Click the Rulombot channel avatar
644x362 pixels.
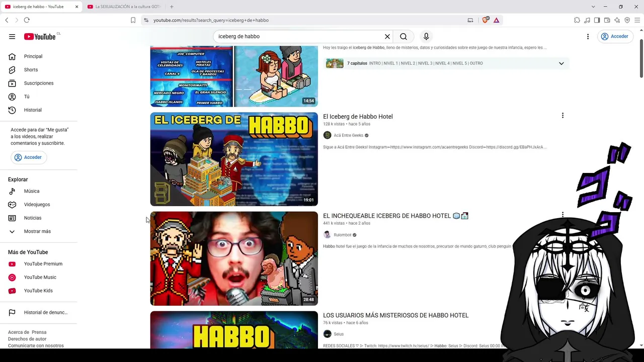tap(327, 235)
